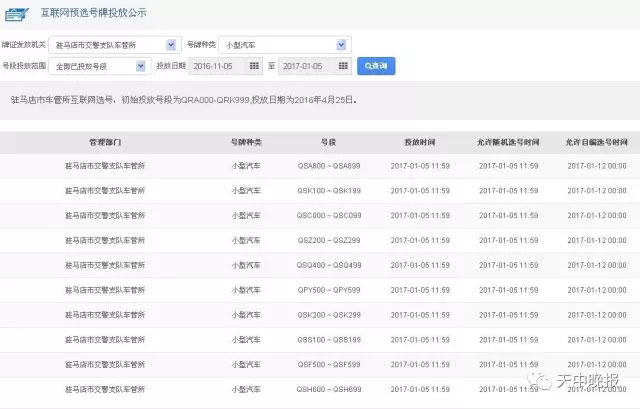Click the 允许随机选号时间 column header

508,142
